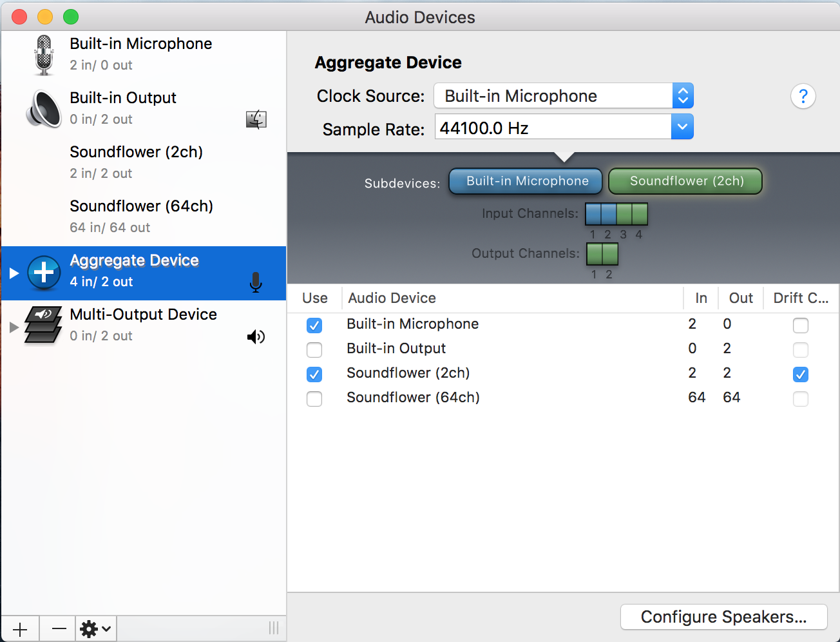Click output channel 2 green block

coord(610,254)
